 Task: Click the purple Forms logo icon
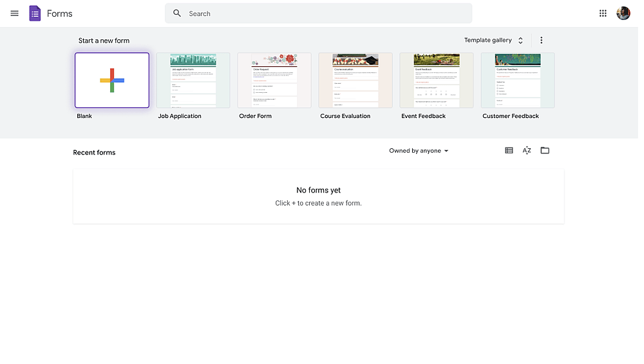(x=35, y=14)
